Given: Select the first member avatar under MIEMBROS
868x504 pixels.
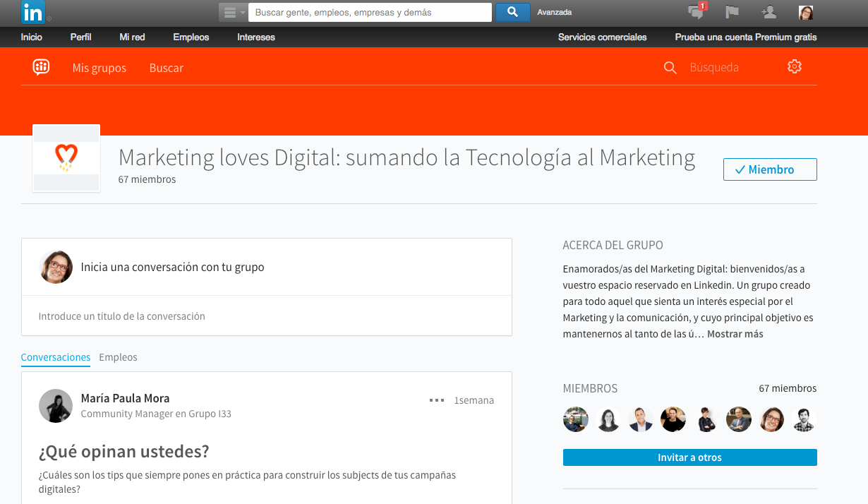Looking at the screenshot, I should click(x=575, y=419).
